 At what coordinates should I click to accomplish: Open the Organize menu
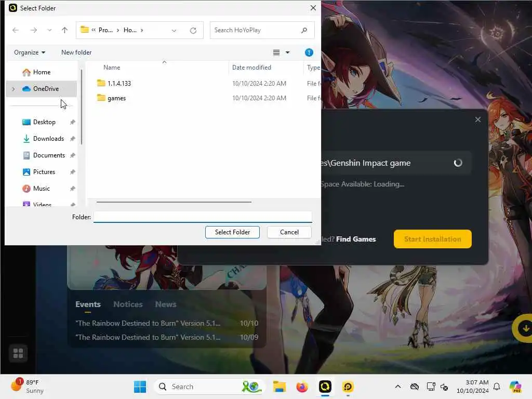(x=30, y=52)
